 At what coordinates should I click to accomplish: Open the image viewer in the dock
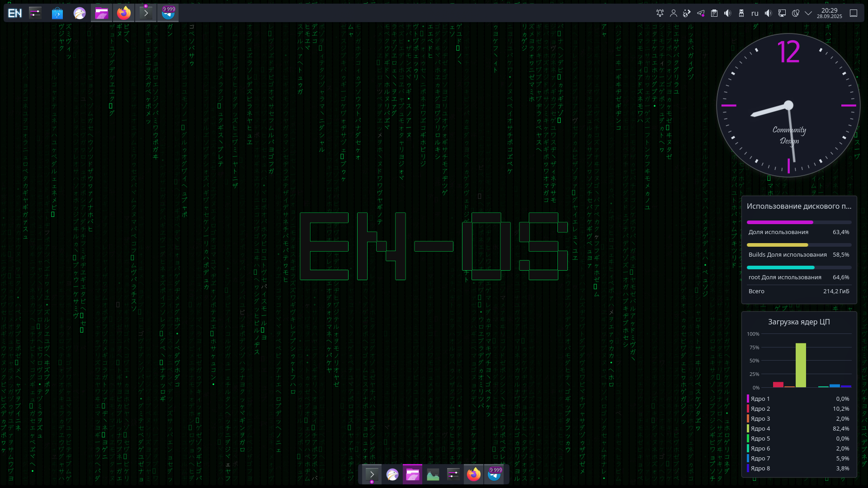pos(433,474)
